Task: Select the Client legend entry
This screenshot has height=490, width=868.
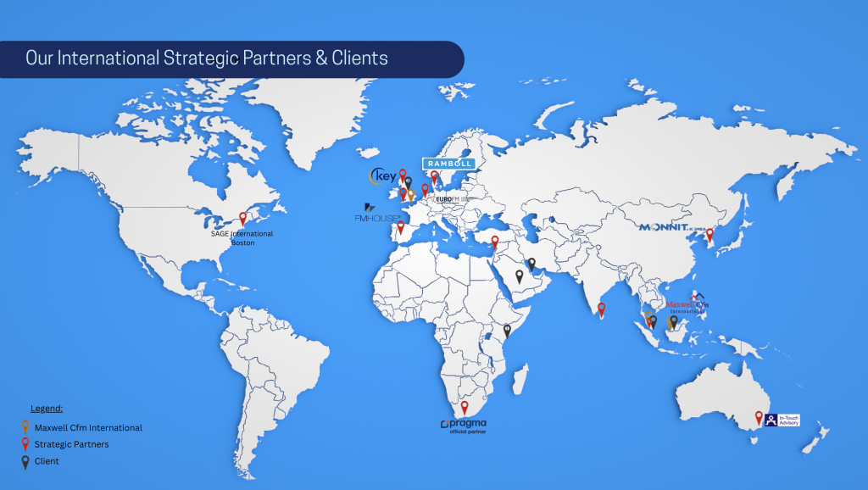Action: [47, 461]
